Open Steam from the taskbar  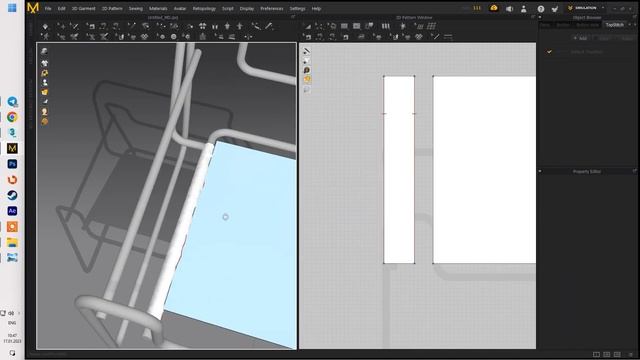(x=12, y=196)
